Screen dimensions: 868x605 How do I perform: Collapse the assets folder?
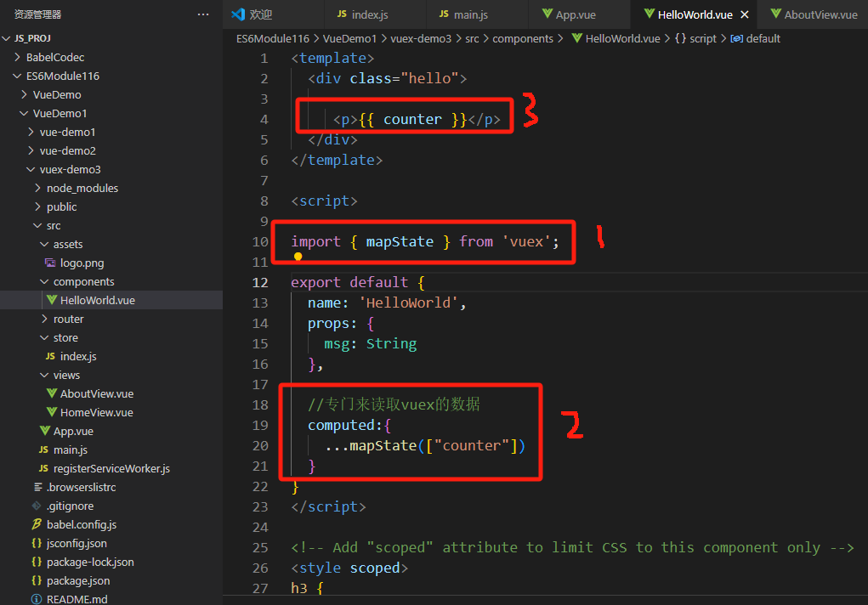44,244
